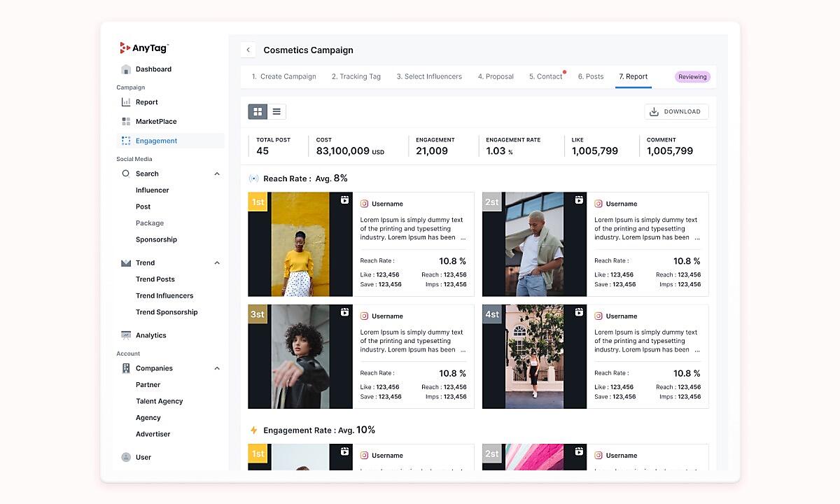Select Talent Agency under Companies

[159, 401]
